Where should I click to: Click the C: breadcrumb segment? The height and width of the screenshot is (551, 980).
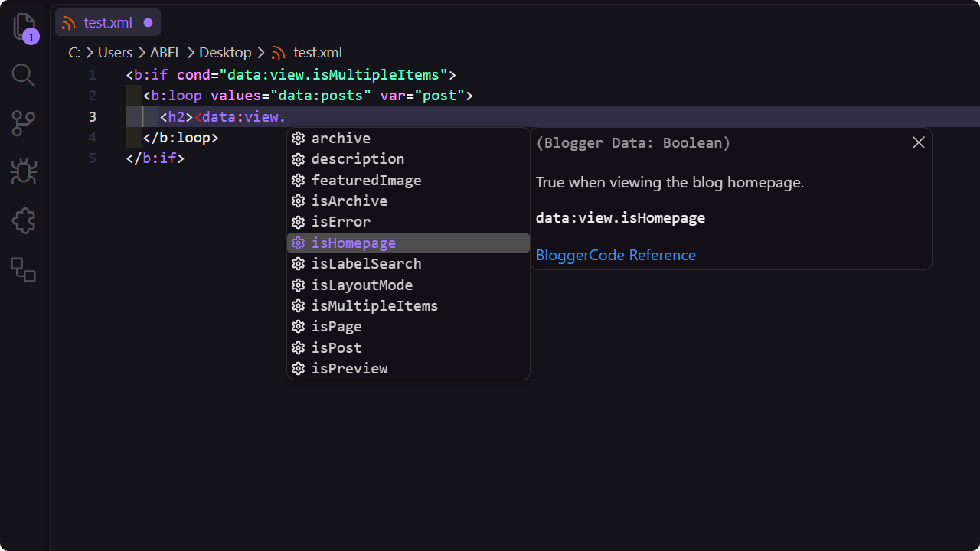pos(74,53)
